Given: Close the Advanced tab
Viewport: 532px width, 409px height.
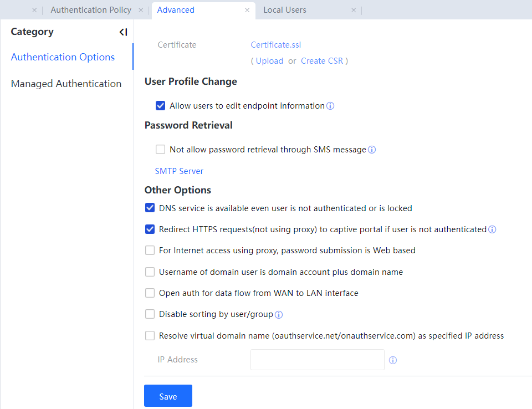Looking at the screenshot, I should [x=247, y=10].
